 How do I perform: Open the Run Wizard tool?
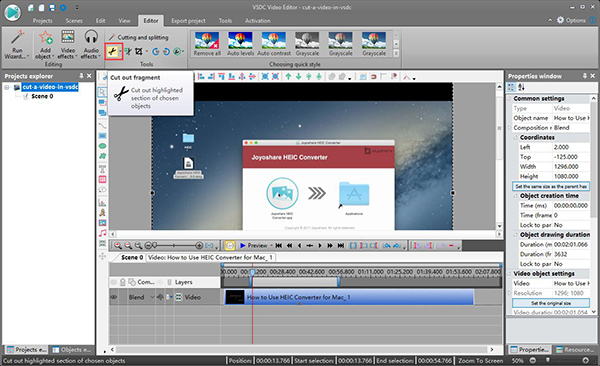(16, 45)
